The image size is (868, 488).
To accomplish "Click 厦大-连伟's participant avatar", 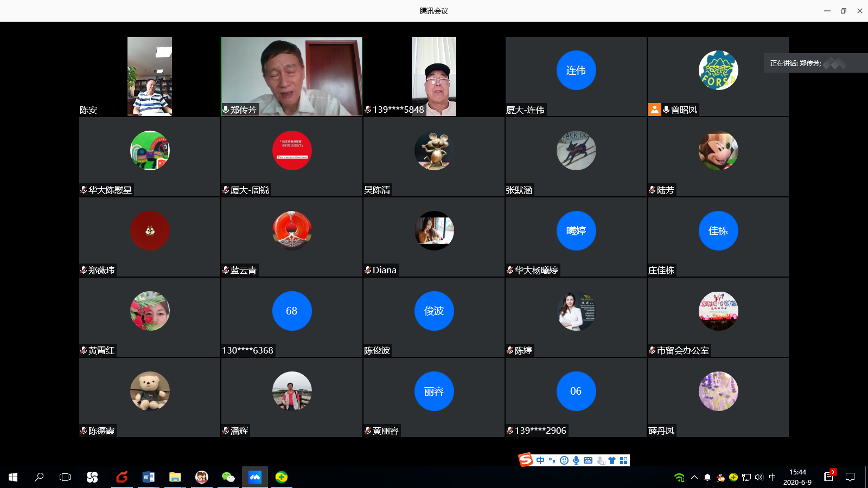I will tap(576, 70).
